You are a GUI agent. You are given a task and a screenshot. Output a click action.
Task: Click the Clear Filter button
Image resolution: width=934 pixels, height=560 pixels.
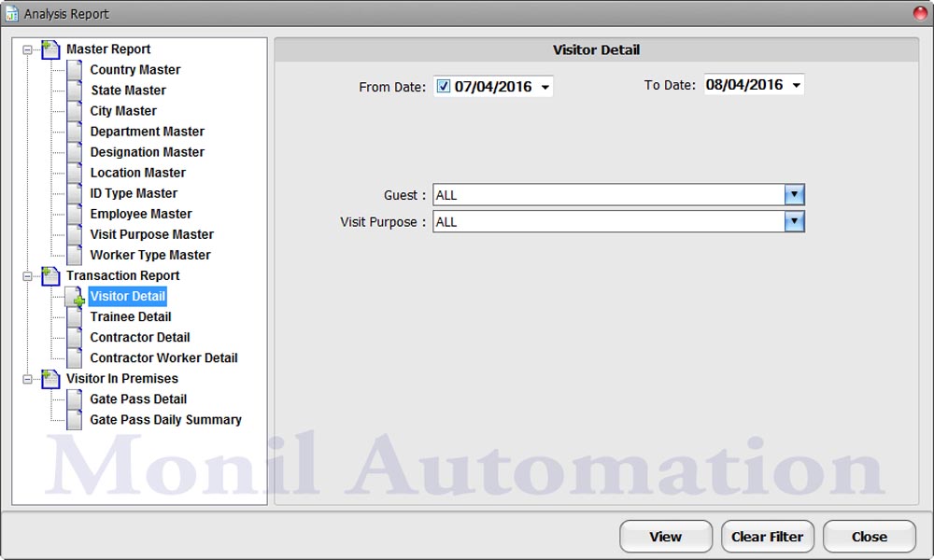pyautogui.click(x=767, y=537)
